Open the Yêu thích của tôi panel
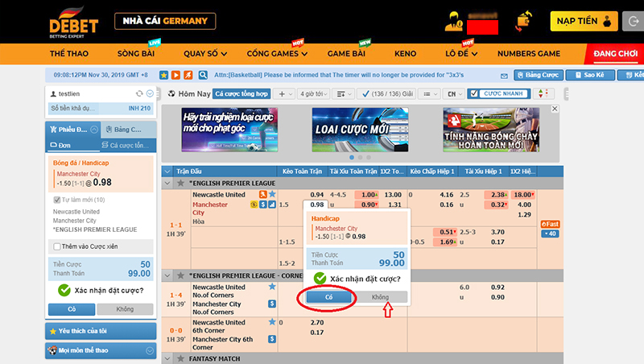Viewport: 644px width, 364px height. tap(101, 331)
